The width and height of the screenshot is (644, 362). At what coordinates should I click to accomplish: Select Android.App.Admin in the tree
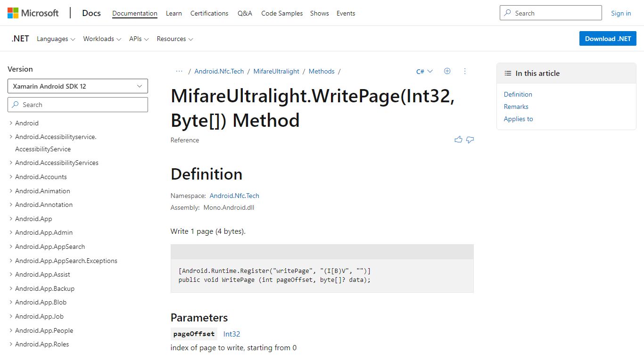point(44,232)
